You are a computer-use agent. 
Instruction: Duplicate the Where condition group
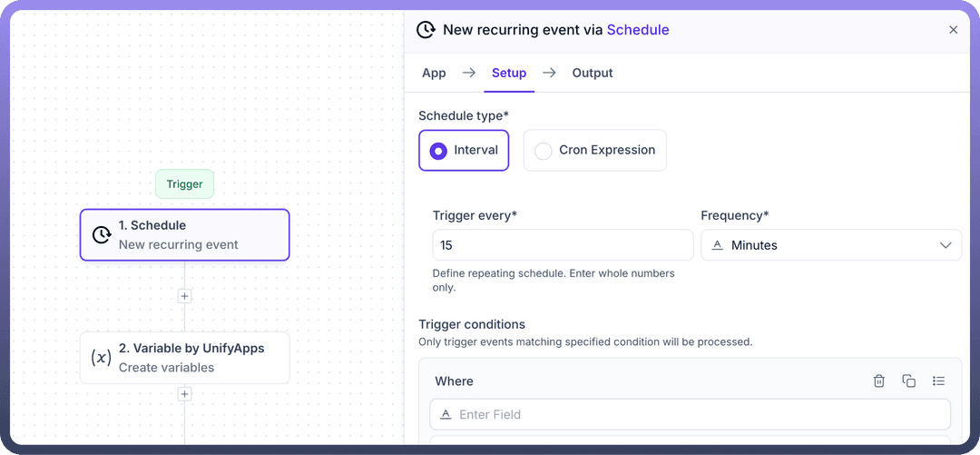(x=908, y=381)
